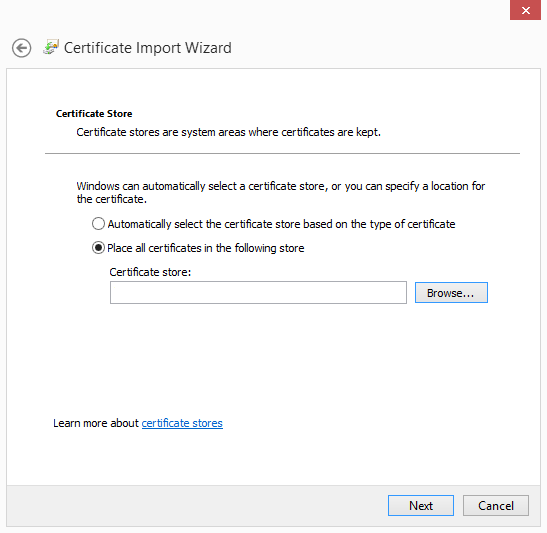Go back using the circled arrow icon
This screenshot has width=547, height=533.
(21, 48)
